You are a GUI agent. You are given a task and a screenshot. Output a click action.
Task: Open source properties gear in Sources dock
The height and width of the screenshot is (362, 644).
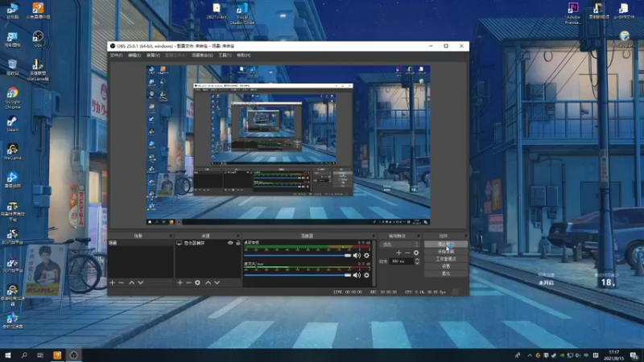197,283
